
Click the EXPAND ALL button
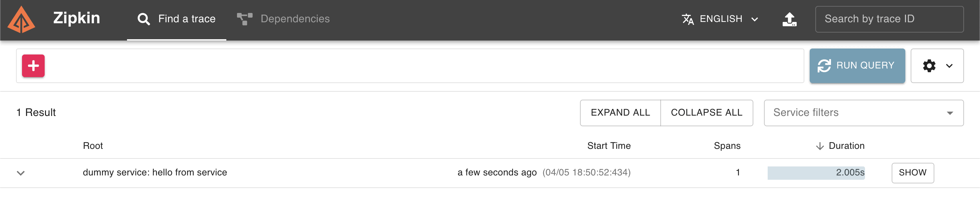(620, 113)
